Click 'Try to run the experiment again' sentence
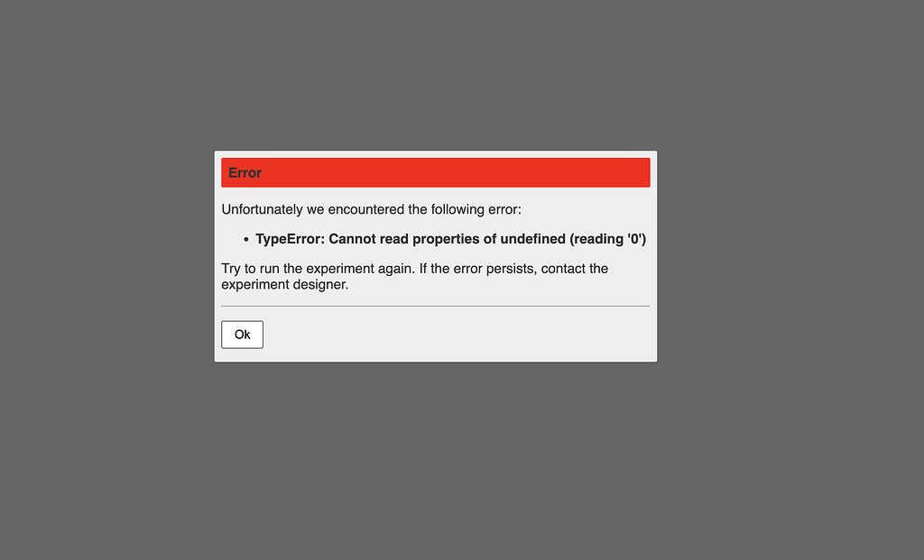 [x=319, y=269]
